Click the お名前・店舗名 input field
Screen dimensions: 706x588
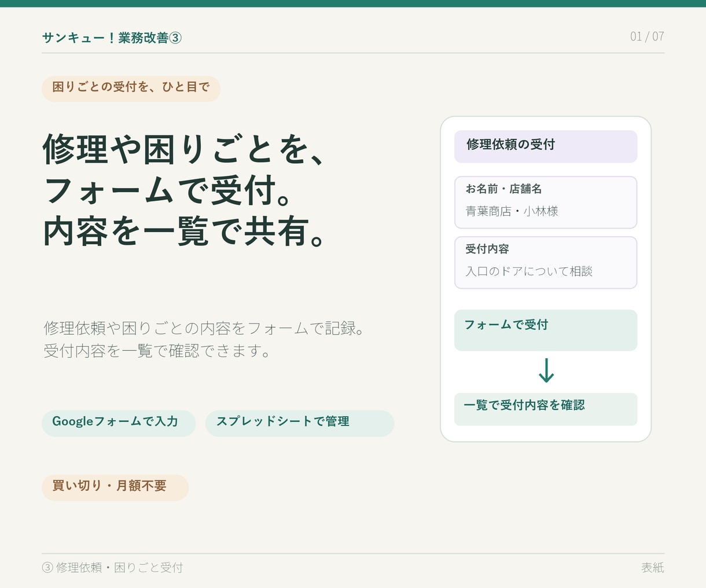(546, 203)
